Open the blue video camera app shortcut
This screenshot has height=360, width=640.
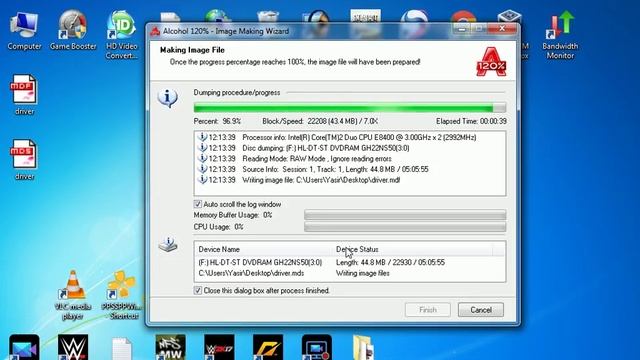coord(24,347)
